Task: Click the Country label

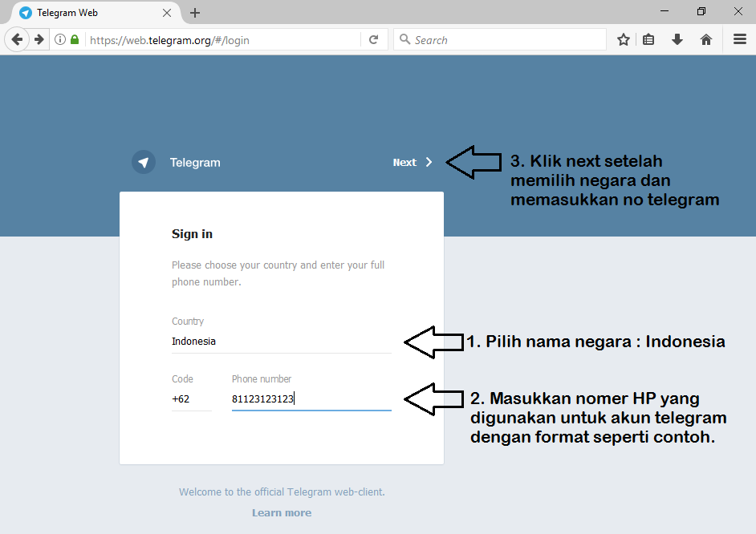Action: point(188,322)
